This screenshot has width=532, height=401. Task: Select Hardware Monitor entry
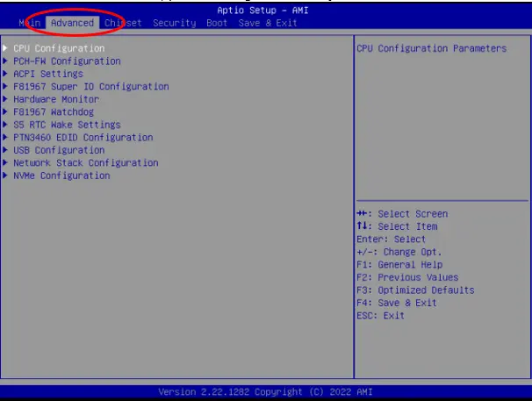[x=56, y=99]
